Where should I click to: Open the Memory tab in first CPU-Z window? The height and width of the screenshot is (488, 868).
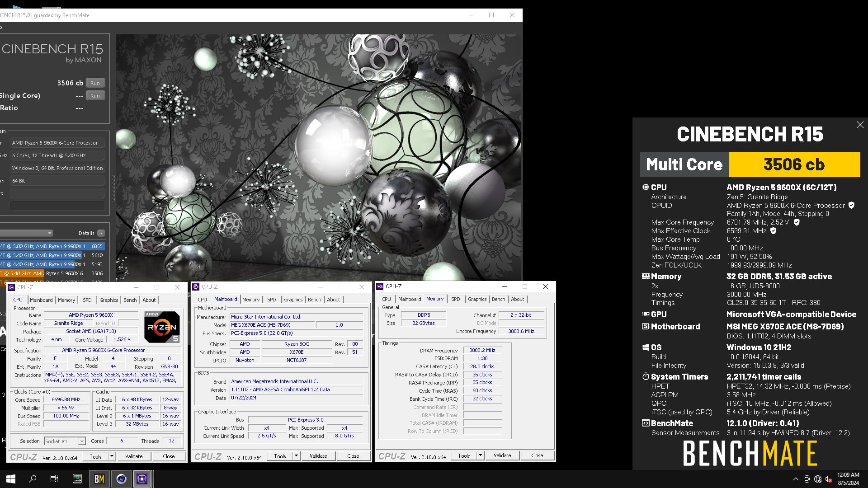click(x=66, y=300)
